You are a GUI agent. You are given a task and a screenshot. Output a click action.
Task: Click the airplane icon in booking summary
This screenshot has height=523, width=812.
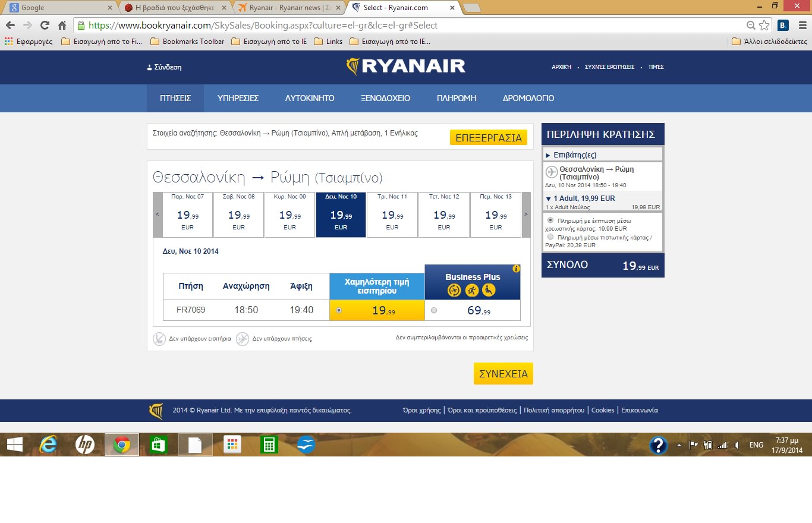[x=551, y=172]
